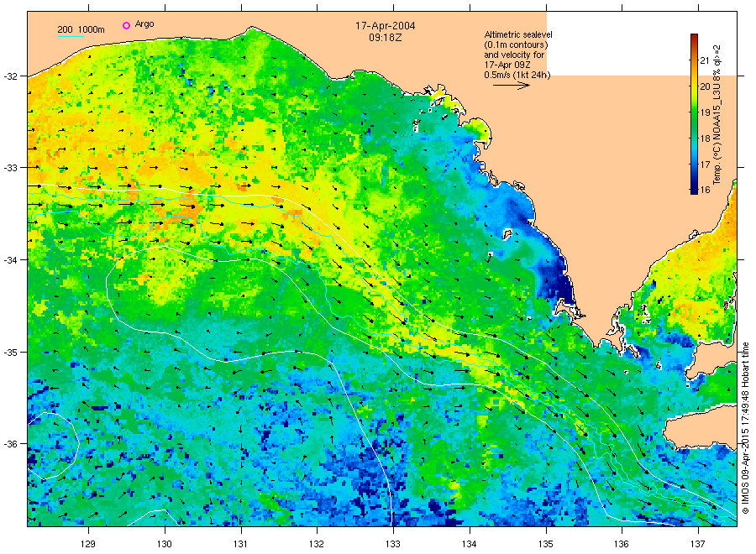
Task: Click the 136 longitude axis label
Action: [622, 545]
